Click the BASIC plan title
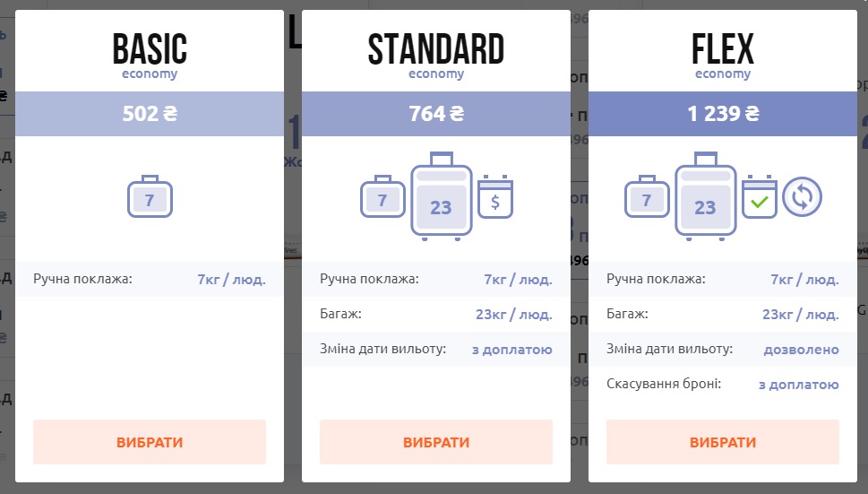 [x=150, y=48]
